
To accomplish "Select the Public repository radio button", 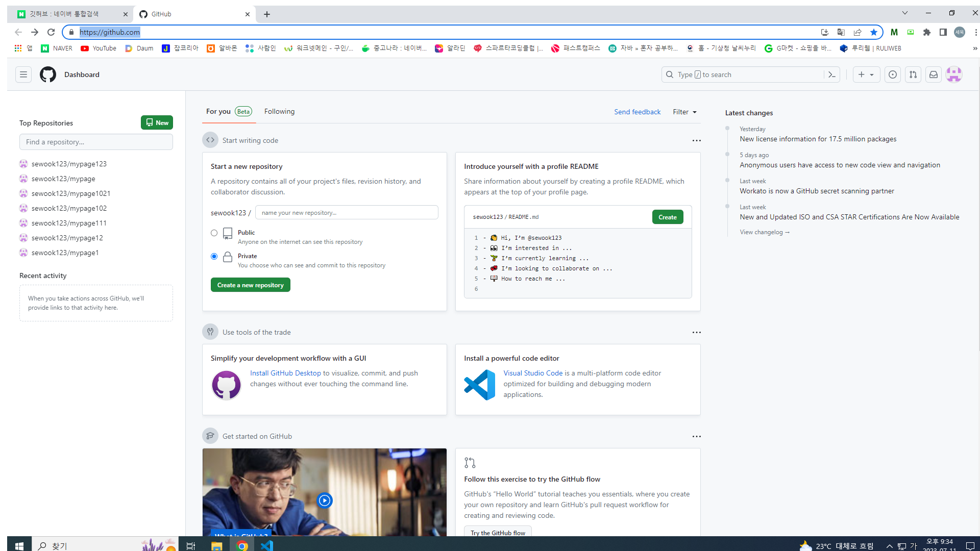I will pos(214,233).
